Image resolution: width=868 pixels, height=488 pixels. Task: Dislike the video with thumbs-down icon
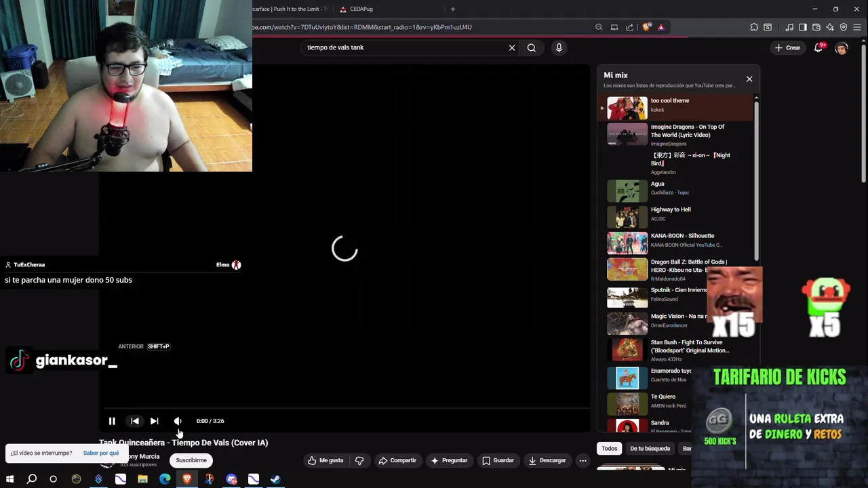359,460
